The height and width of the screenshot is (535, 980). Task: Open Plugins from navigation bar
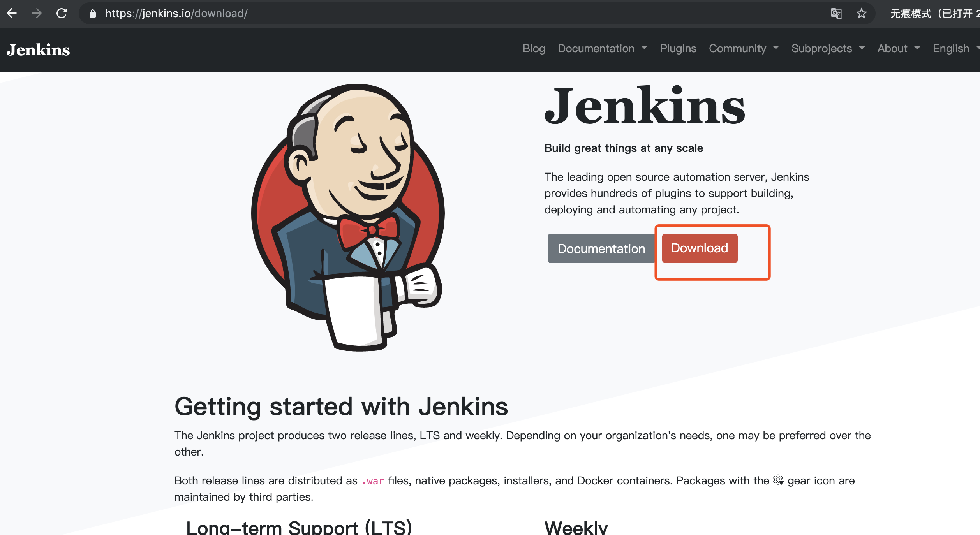pyautogui.click(x=678, y=48)
